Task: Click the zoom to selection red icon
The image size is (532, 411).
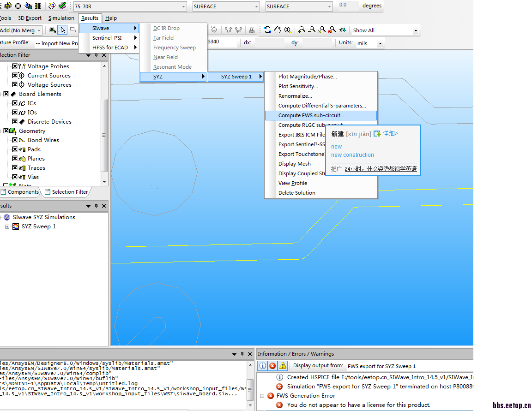Action: pos(332,30)
